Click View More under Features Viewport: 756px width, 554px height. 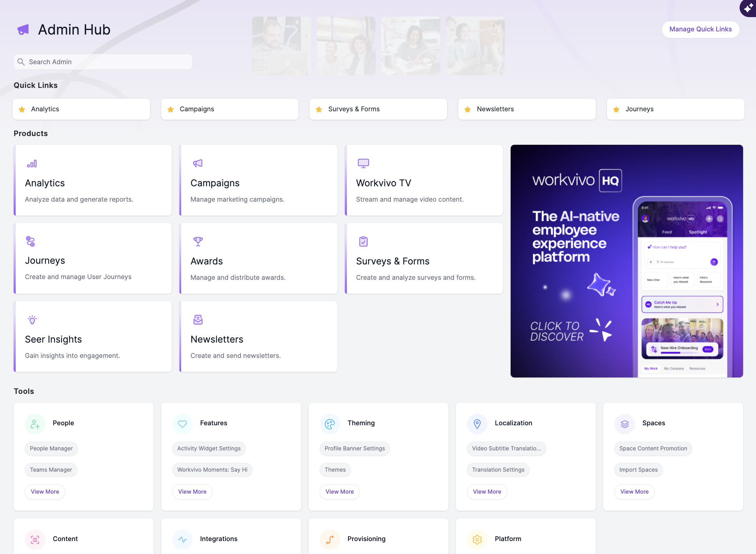click(192, 492)
